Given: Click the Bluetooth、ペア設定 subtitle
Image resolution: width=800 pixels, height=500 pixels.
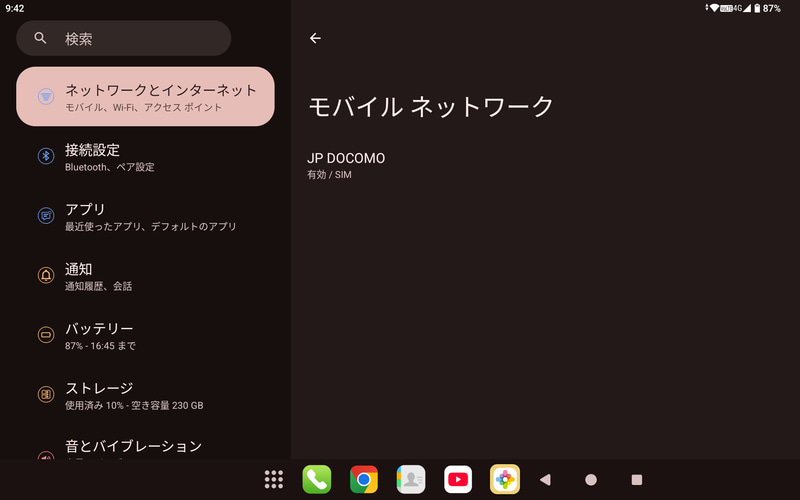Looking at the screenshot, I should point(109,167).
